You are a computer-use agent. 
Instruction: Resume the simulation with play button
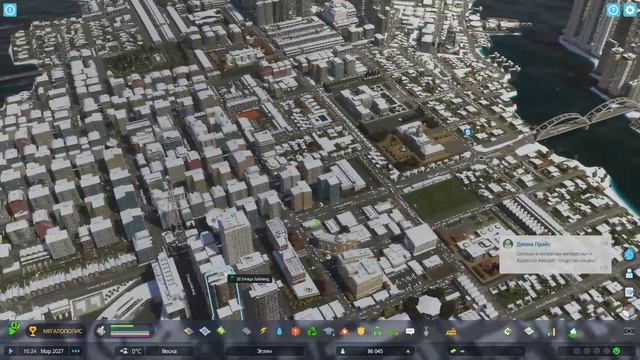[x=11, y=351]
